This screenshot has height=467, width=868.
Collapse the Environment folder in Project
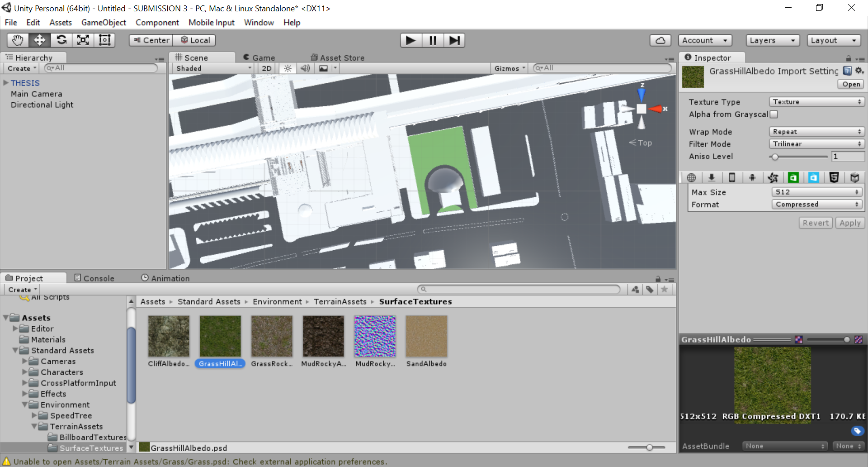[x=25, y=405]
